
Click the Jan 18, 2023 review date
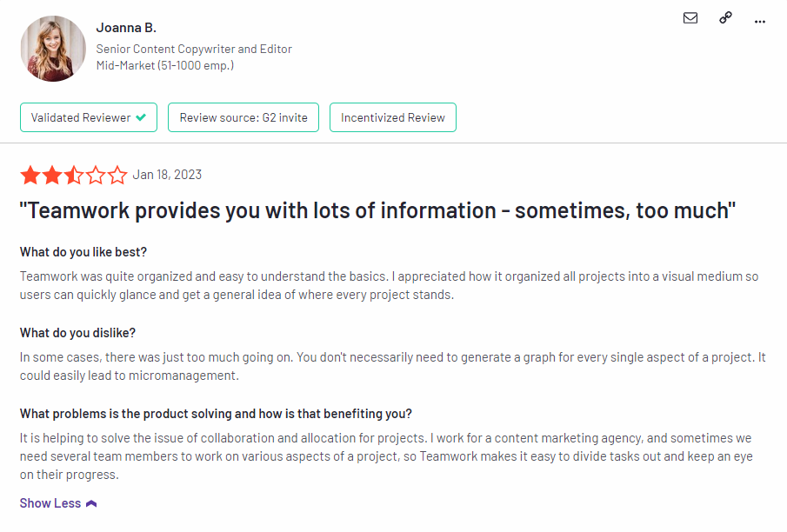click(x=167, y=175)
